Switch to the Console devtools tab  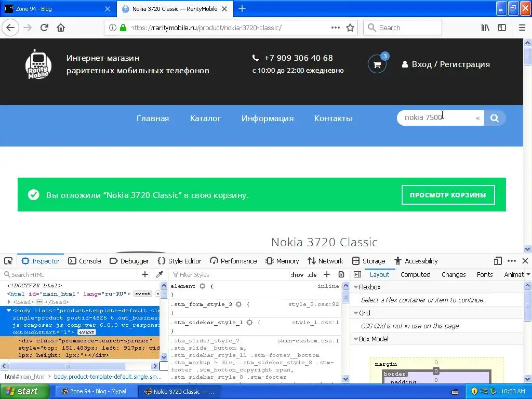coord(85,261)
